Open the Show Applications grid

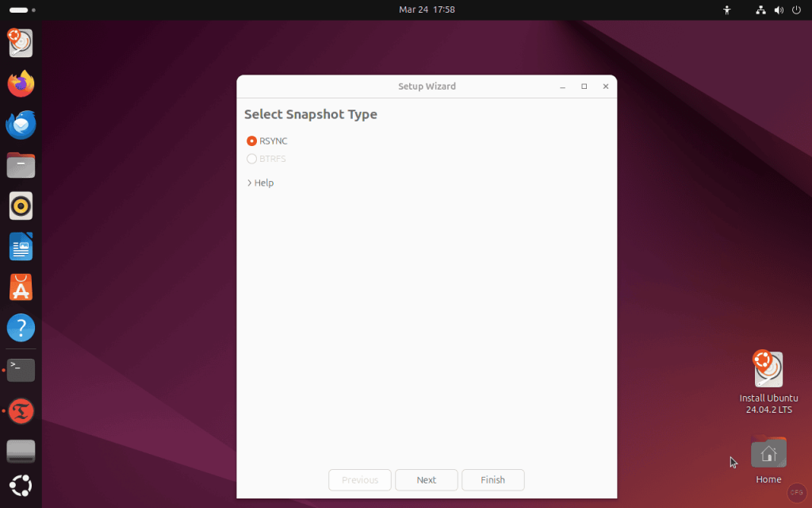tap(21, 486)
